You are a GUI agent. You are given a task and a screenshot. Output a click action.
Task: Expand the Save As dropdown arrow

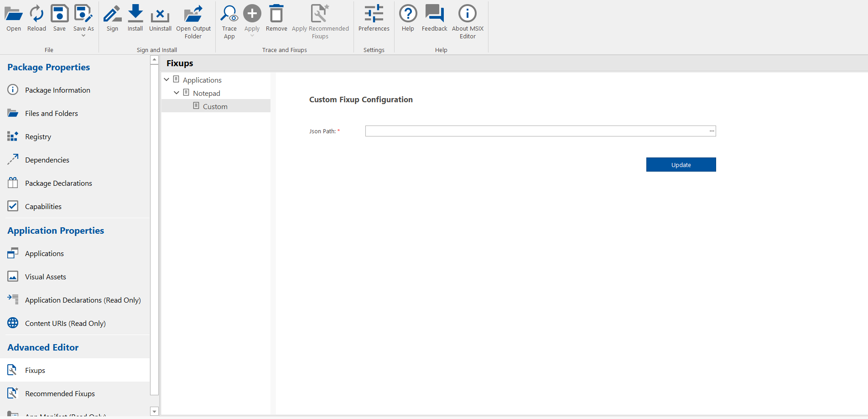(x=83, y=36)
